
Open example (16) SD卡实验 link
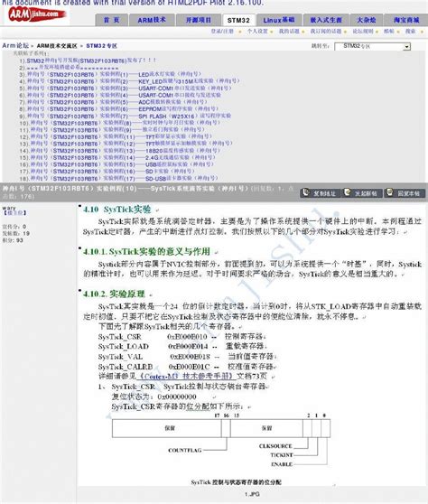pos(112,172)
